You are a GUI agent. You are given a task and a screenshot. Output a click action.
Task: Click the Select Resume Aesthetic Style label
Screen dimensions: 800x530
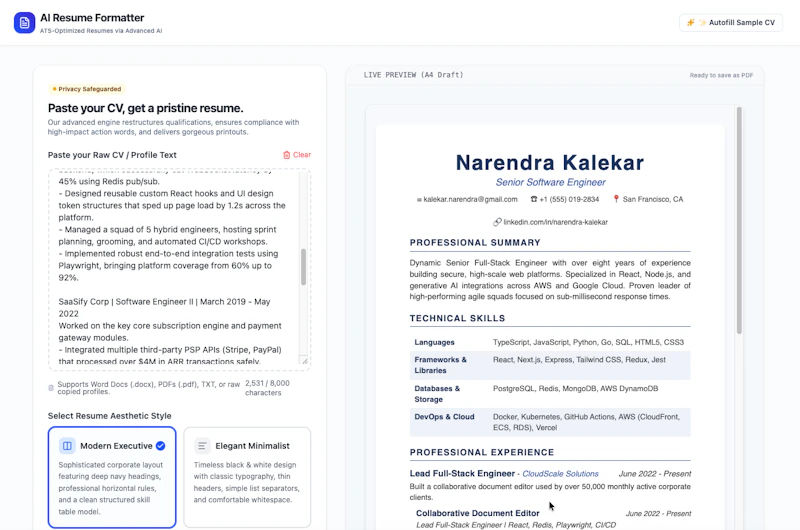(110, 416)
